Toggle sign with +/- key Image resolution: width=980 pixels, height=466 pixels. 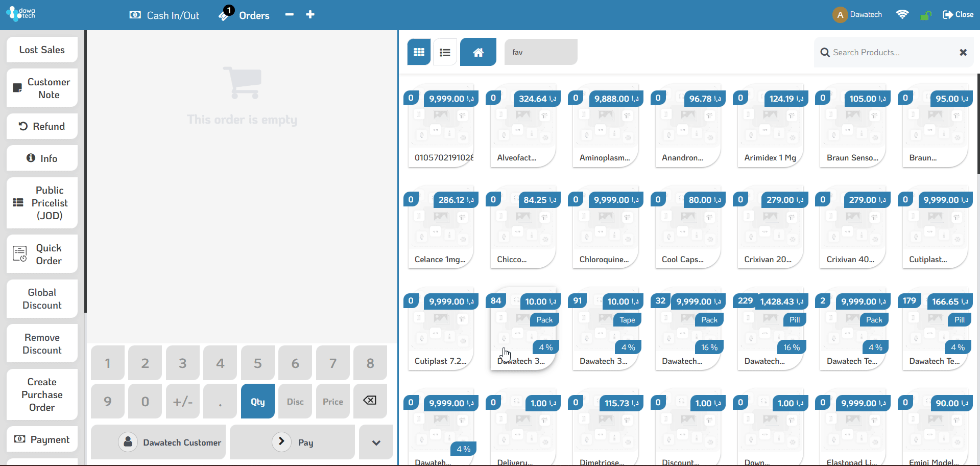[183, 401]
